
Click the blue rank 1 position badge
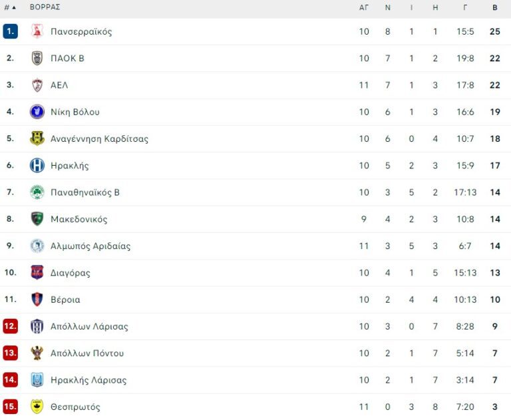click(x=10, y=31)
